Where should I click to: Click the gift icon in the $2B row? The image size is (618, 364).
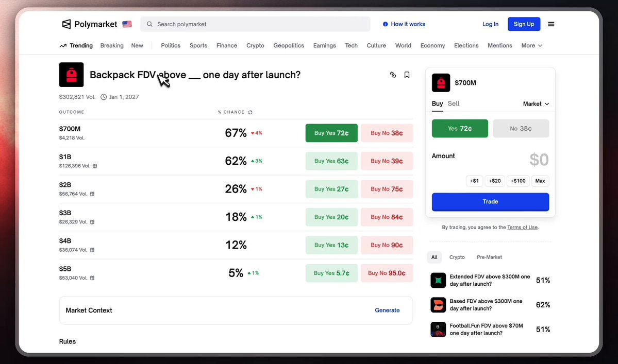[92, 194]
